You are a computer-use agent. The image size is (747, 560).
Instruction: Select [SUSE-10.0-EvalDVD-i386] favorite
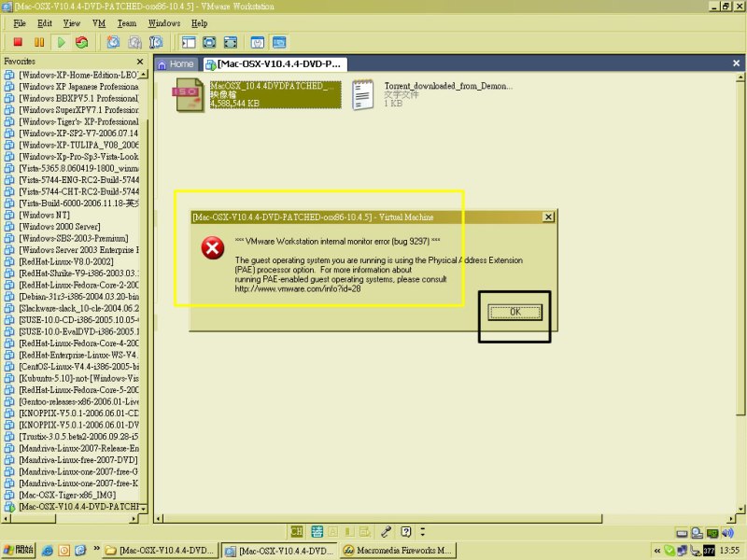click(x=71, y=331)
